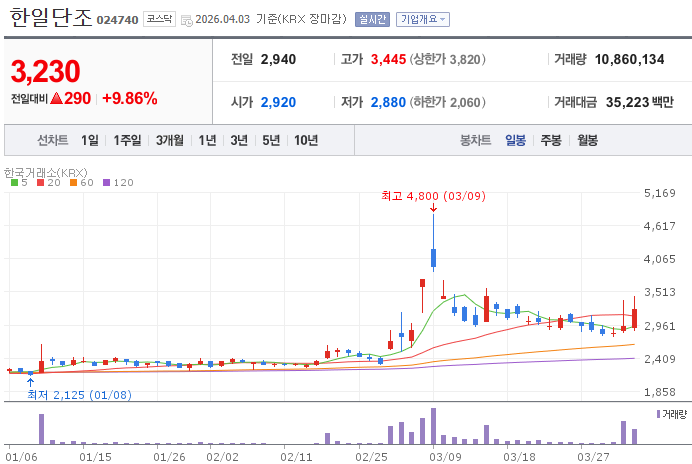692x464 pixels.
Task: Click the 01/15 date axis label
Action: (x=95, y=457)
